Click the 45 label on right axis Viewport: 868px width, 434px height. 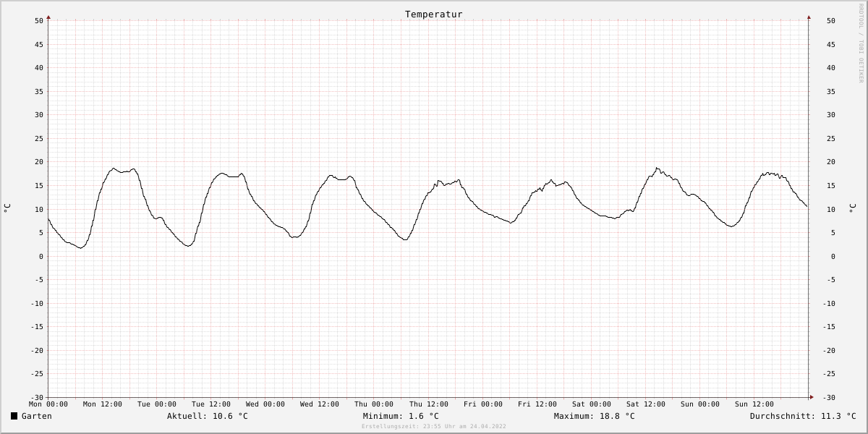click(831, 45)
